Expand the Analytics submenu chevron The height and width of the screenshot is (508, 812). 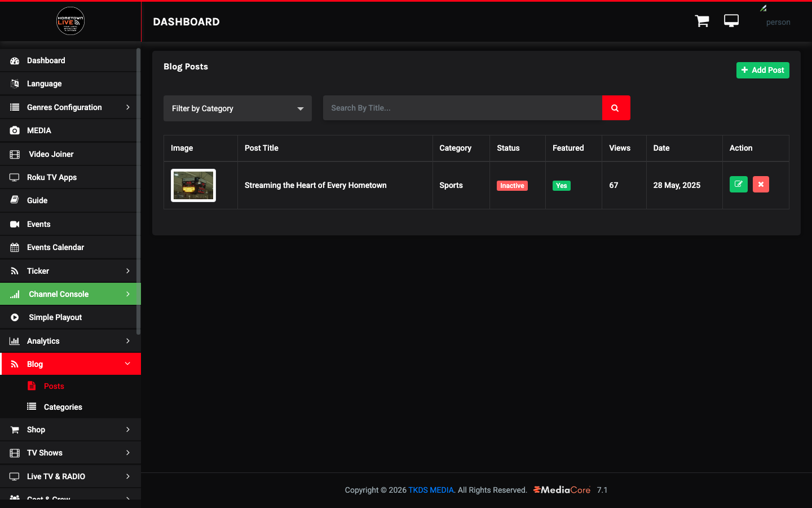[128, 341]
